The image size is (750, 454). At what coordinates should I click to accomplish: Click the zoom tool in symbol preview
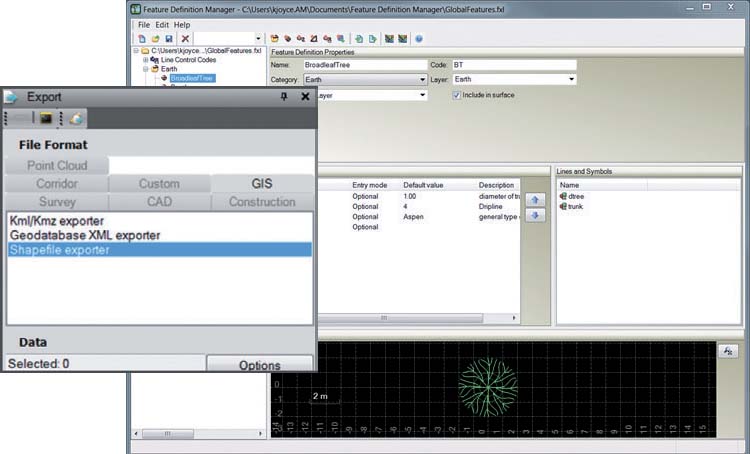tap(728, 351)
